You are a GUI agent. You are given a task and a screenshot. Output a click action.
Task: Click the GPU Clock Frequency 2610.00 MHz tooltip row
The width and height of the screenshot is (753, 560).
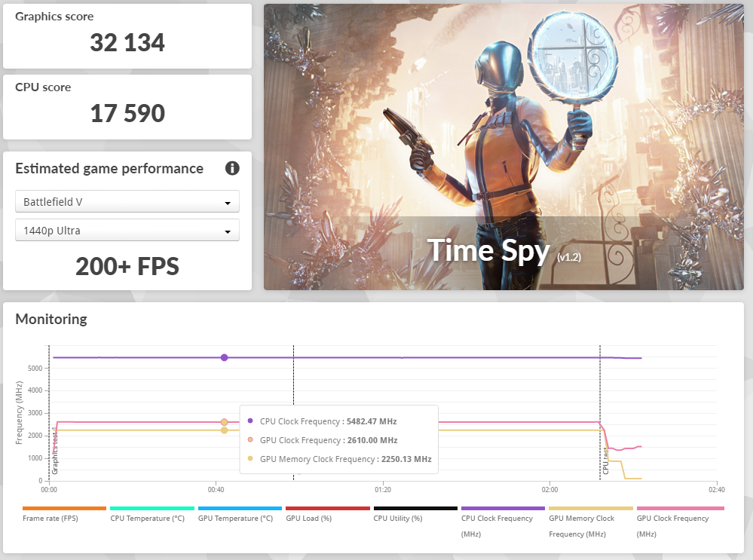[323, 440]
